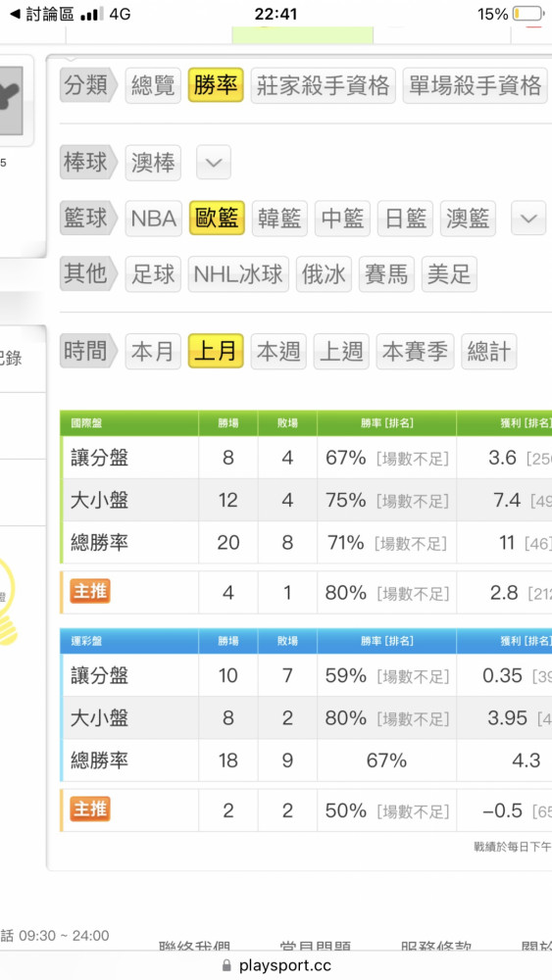Select 本賽季 time range
The height and width of the screenshot is (980, 552).
[415, 351]
